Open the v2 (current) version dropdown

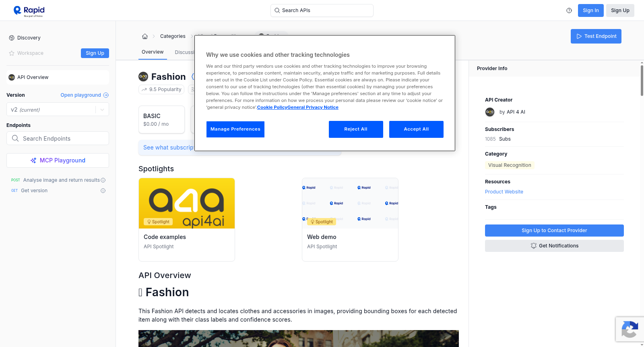point(58,110)
